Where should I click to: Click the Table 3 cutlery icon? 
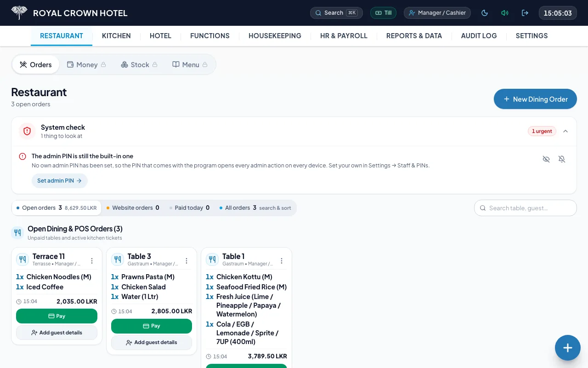pos(118,259)
